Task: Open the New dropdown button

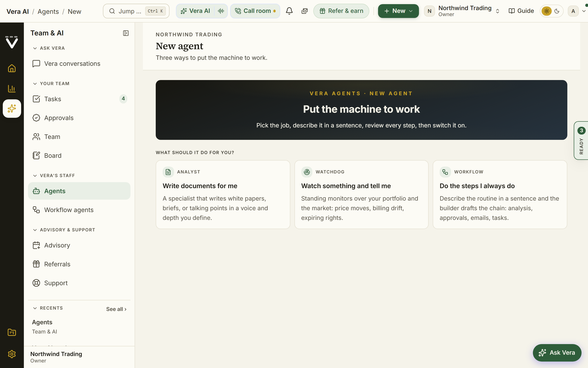Action: 398,11
